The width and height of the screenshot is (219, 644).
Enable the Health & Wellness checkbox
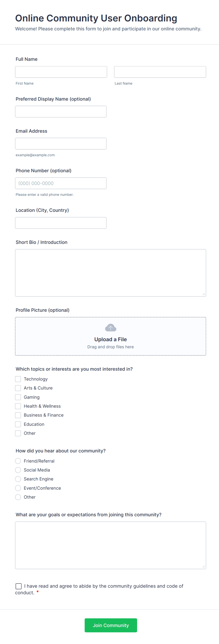tap(18, 406)
